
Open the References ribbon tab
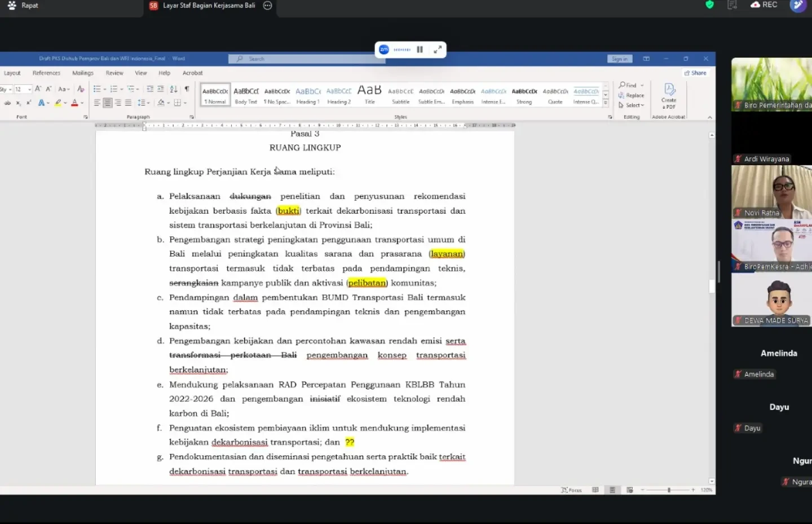click(x=46, y=73)
